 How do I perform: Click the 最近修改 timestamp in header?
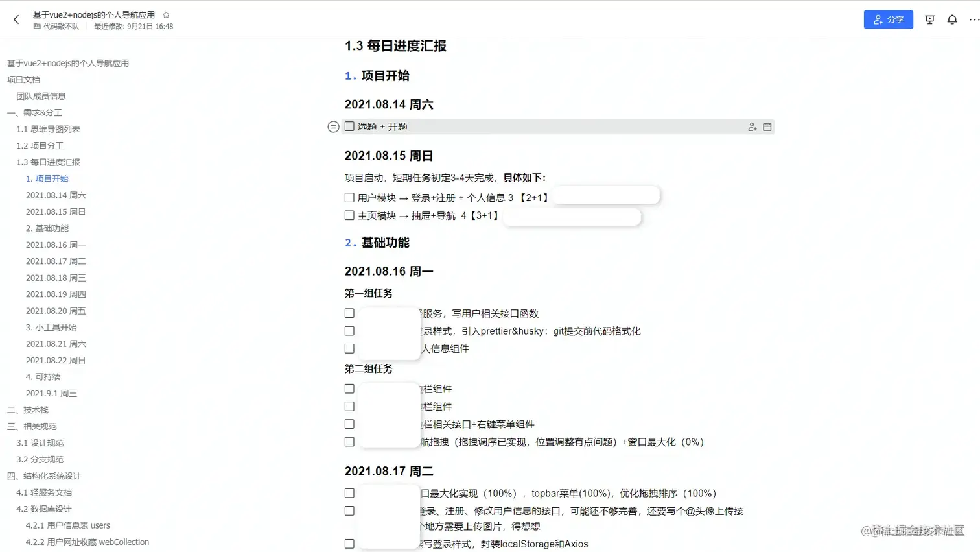coord(134,27)
